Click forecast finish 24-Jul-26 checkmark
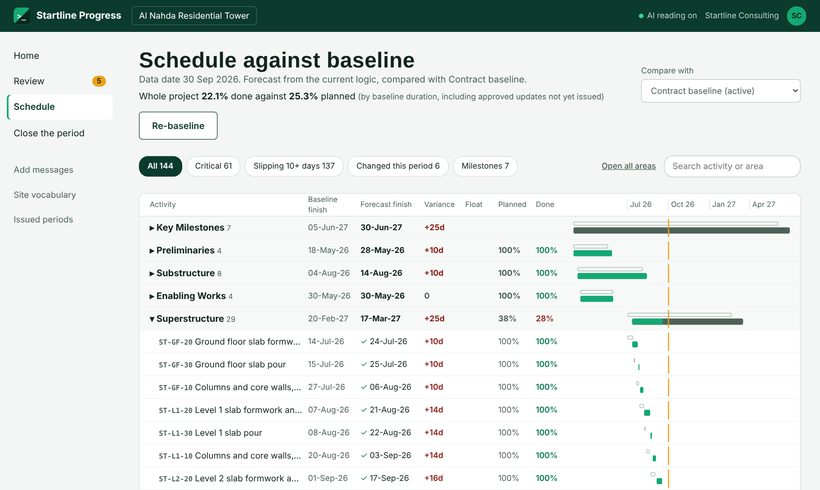 (x=364, y=341)
